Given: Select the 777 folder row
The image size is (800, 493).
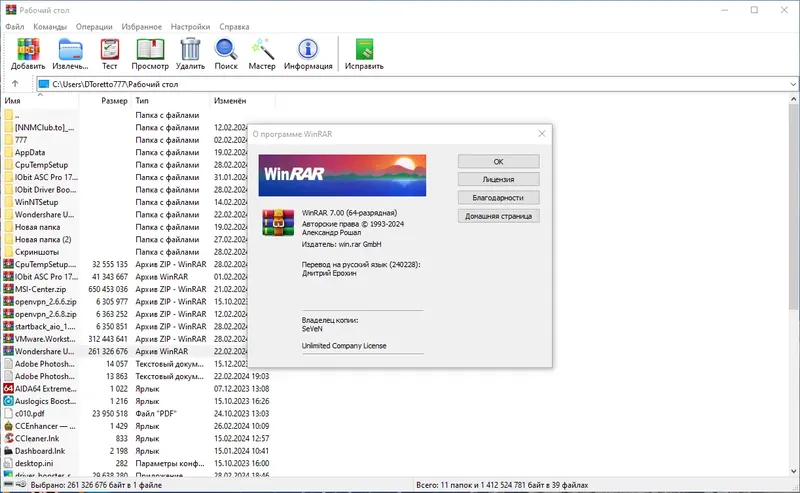Looking at the screenshot, I should point(125,140).
